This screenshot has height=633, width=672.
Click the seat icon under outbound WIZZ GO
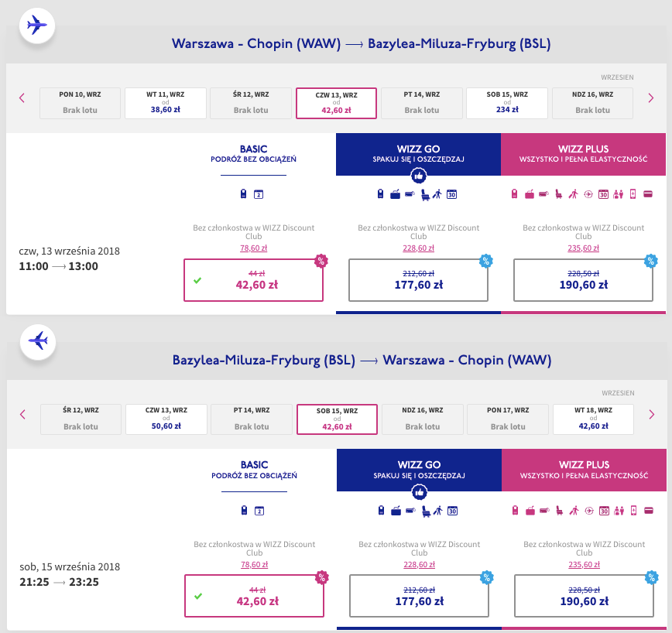425,194
